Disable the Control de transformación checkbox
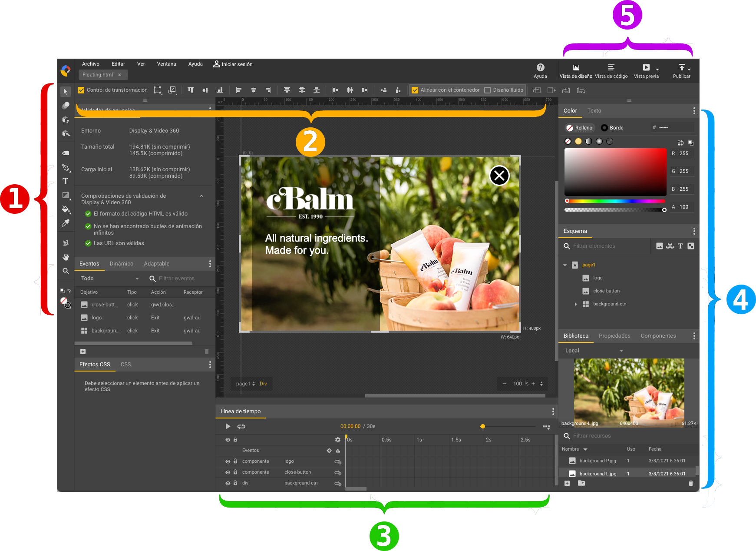The image size is (756, 551). pos(81,90)
